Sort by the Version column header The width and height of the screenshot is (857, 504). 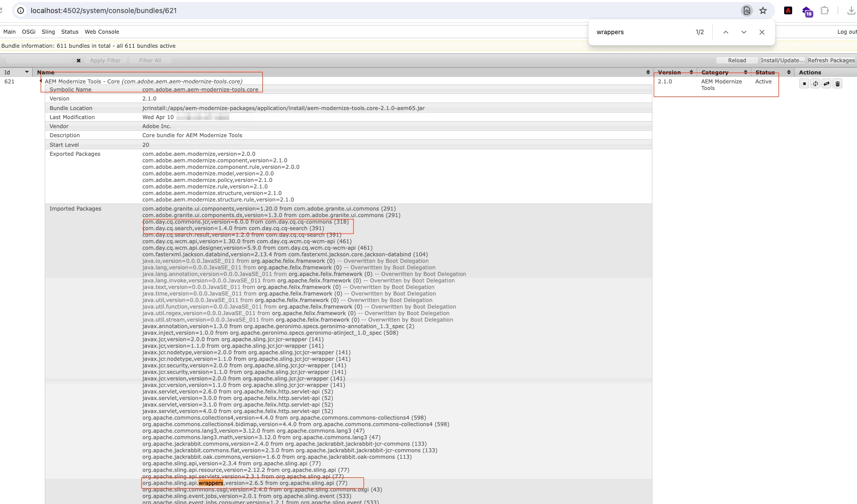(675, 72)
